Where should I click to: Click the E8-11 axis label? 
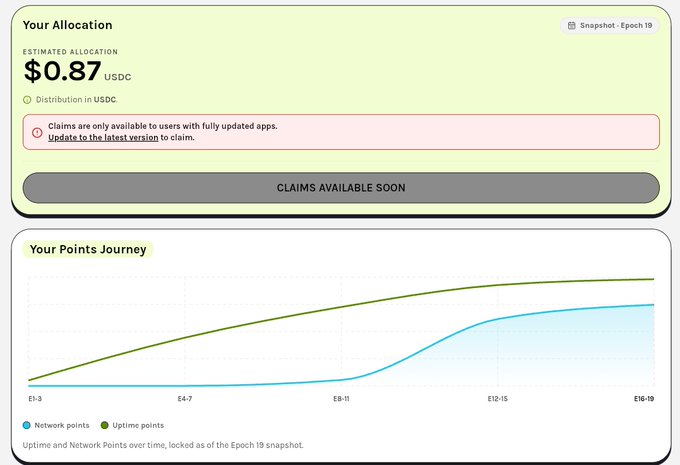coord(341,399)
